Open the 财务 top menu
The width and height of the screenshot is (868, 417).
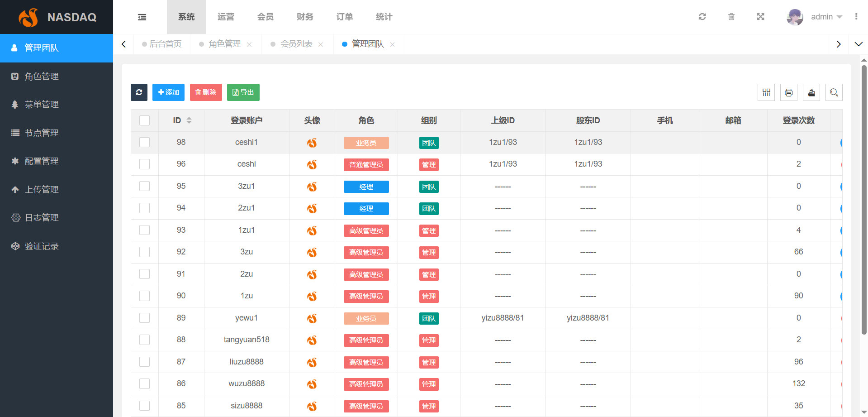click(305, 17)
